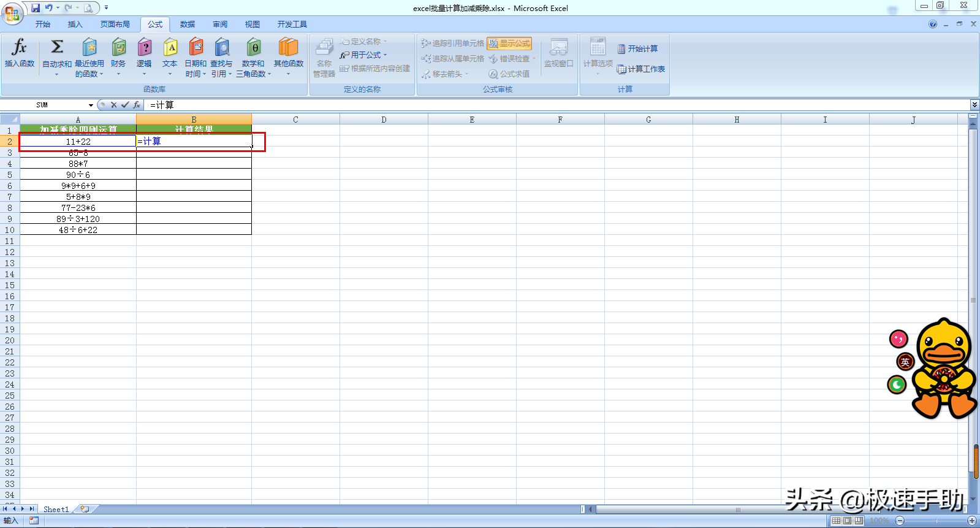Open the undo history dropdown arrow

click(x=58, y=8)
